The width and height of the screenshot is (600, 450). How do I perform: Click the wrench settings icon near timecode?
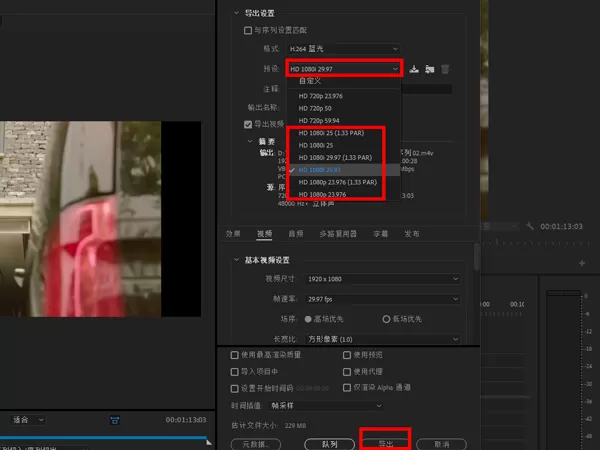tap(530, 226)
